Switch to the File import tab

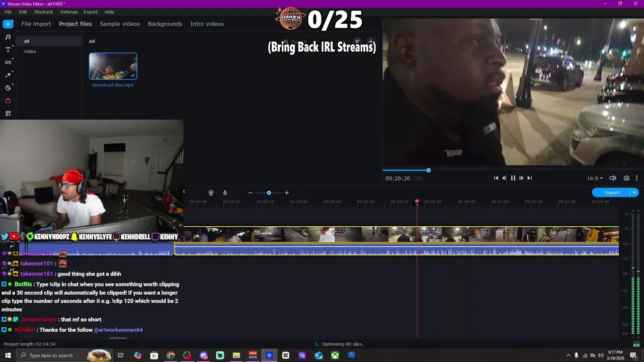click(x=36, y=24)
